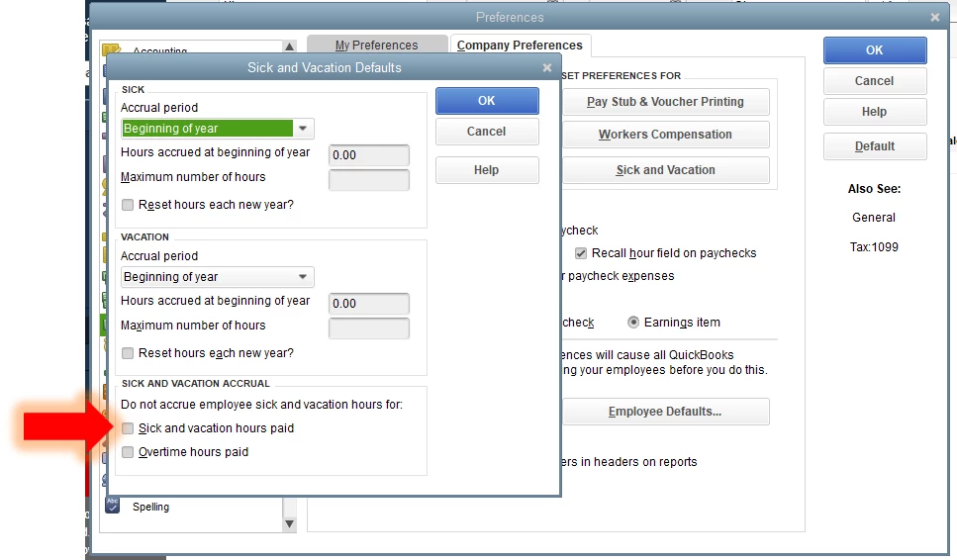
Task: Close the Preferences window
Action: click(x=934, y=18)
